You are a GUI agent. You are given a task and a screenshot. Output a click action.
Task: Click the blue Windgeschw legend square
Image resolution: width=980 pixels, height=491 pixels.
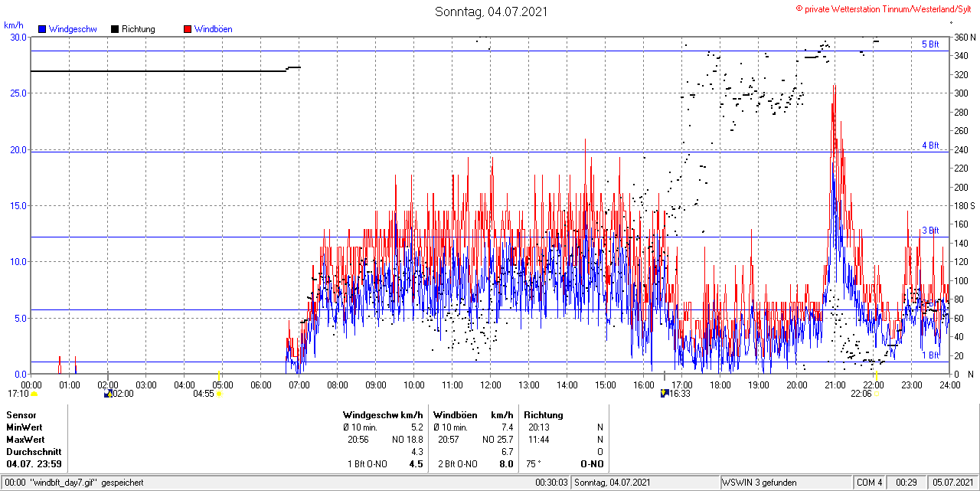coord(43,29)
